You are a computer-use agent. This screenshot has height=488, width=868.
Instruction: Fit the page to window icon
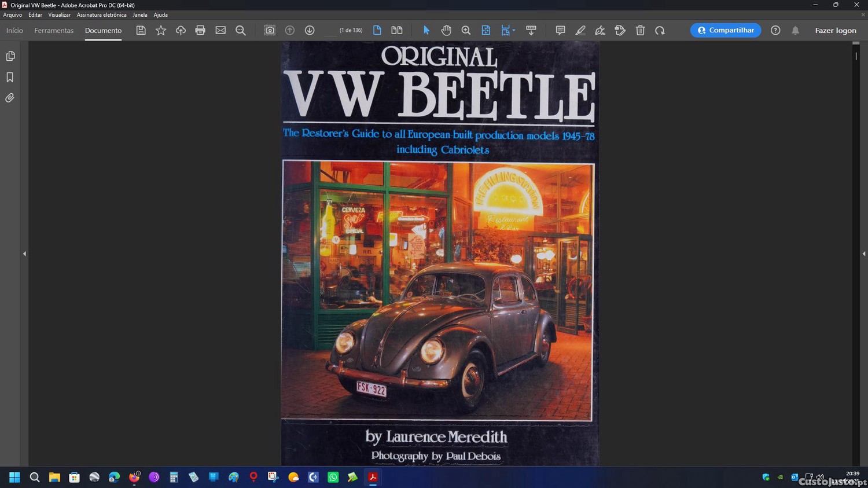[486, 30]
